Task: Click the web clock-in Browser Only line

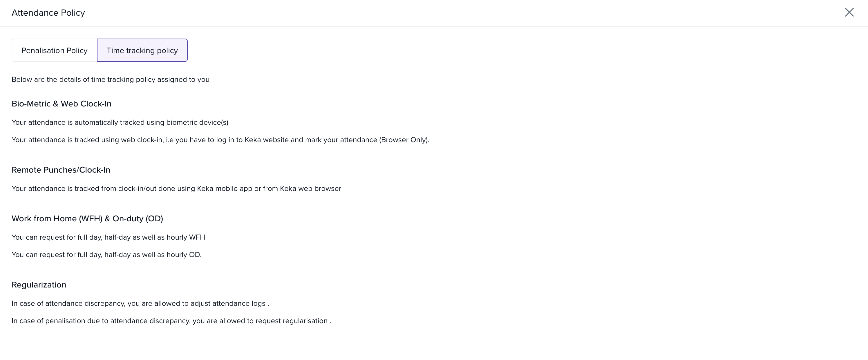Action: tap(220, 140)
